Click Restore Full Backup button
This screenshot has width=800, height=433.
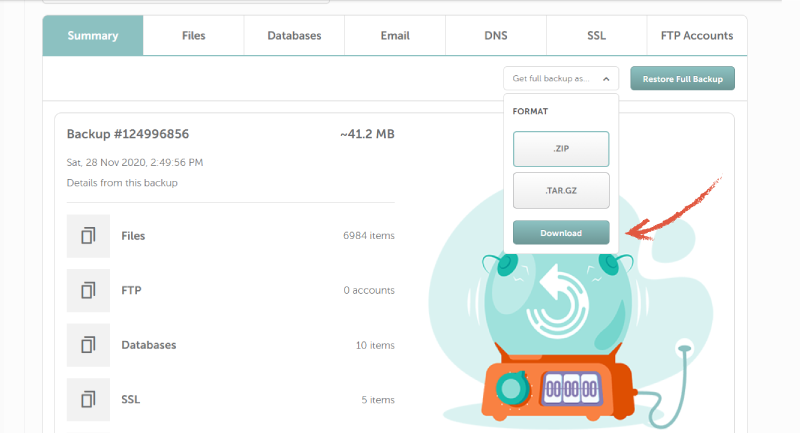(x=682, y=79)
